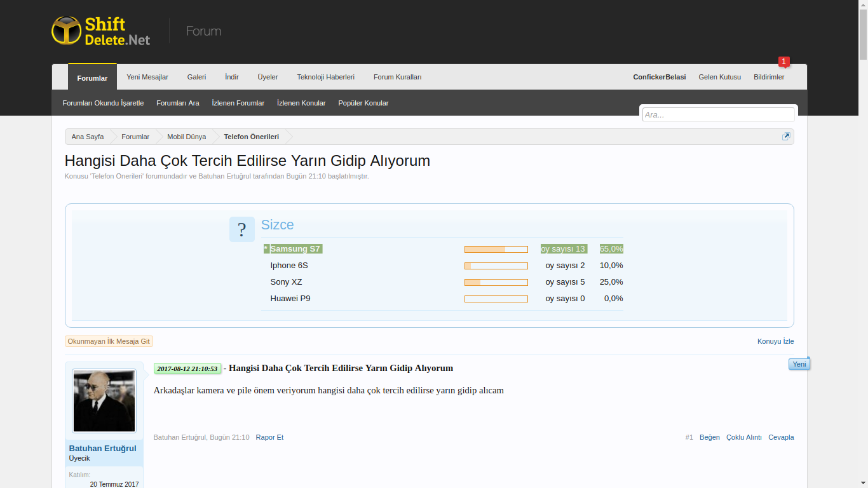
Task: Click oy sayısı 0 vote count
Action: click(565, 299)
